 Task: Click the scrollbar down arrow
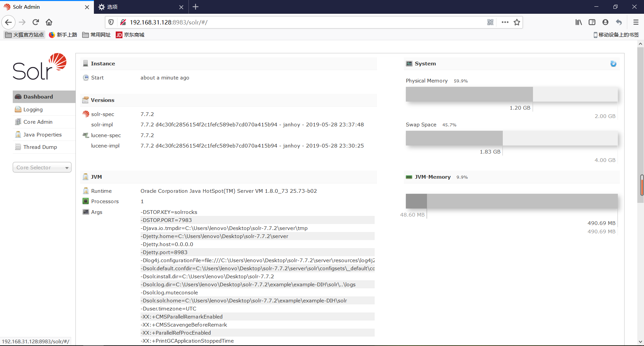coord(640,342)
